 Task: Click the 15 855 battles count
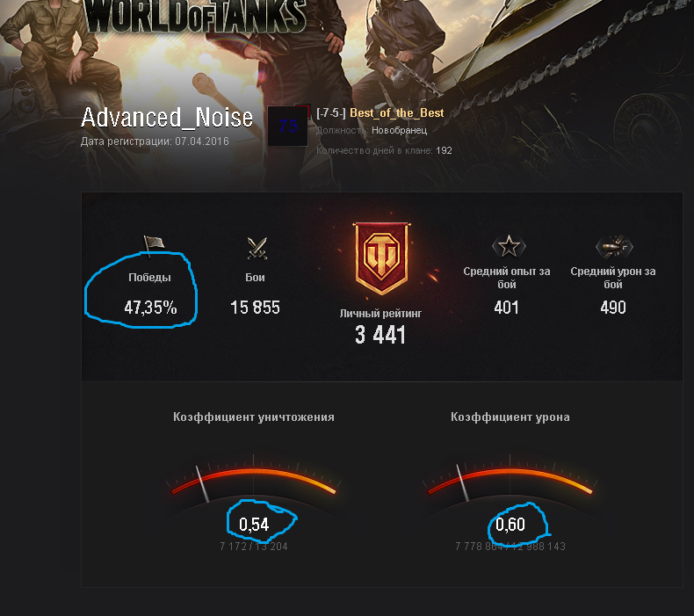(x=255, y=308)
